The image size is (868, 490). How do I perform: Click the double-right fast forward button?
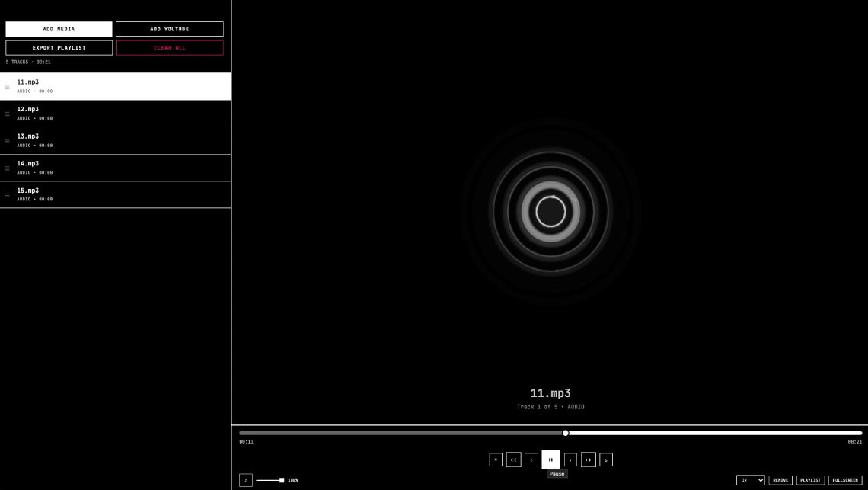(x=588, y=460)
